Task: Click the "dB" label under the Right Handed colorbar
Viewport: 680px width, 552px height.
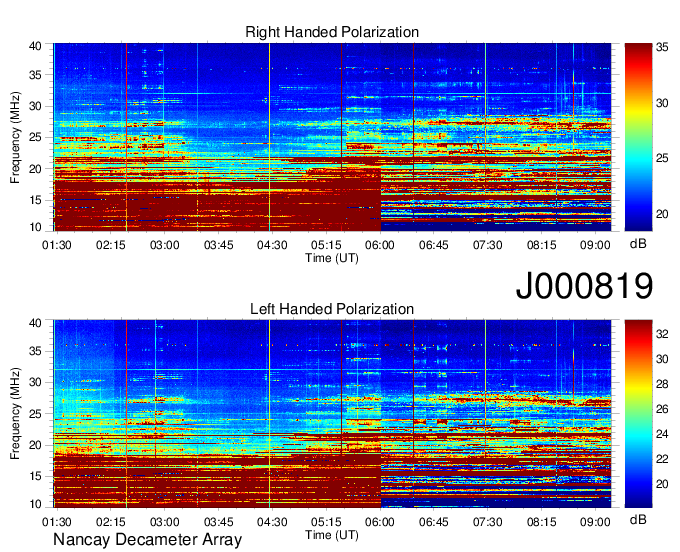Action: [x=638, y=244]
